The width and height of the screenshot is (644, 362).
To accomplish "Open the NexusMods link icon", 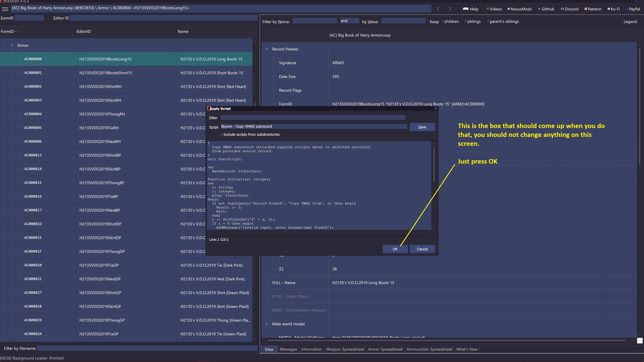I will [508, 9].
